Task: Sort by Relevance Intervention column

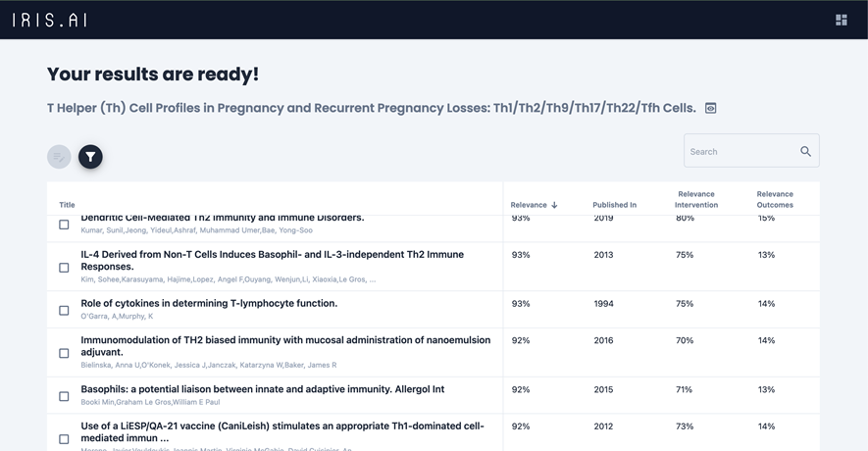Action: [695, 199]
